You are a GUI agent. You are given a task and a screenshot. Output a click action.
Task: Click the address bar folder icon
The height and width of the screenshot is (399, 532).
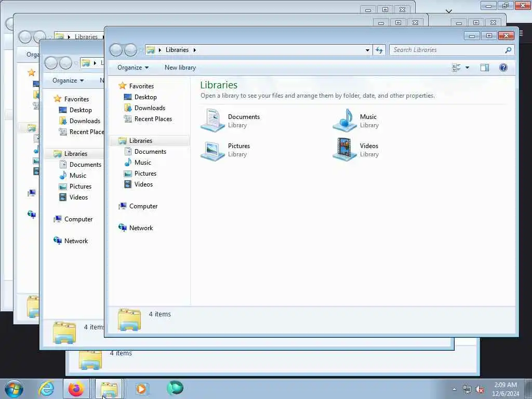[150, 50]
